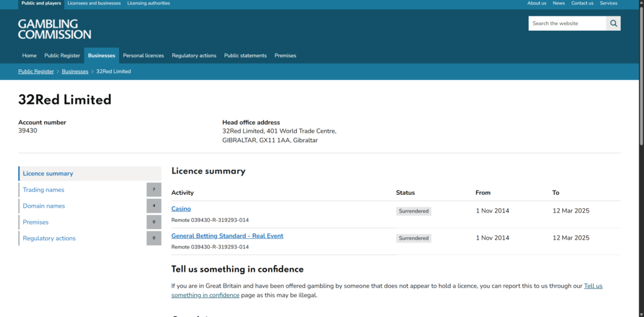Open the About us link
The image size is (644, 317).
(536, 3)
